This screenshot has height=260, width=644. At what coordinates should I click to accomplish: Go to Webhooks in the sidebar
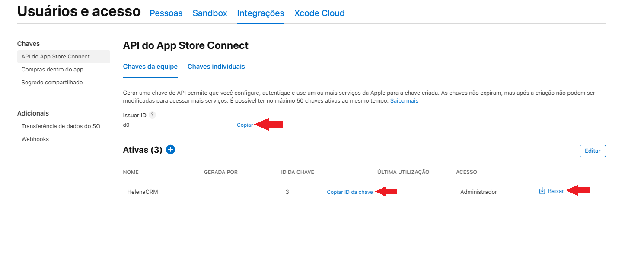tap(35, 139)
